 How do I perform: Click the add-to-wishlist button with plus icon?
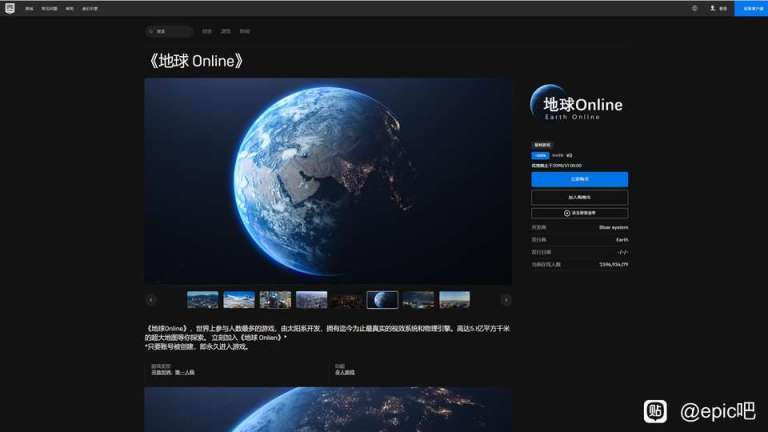[579, 213]
